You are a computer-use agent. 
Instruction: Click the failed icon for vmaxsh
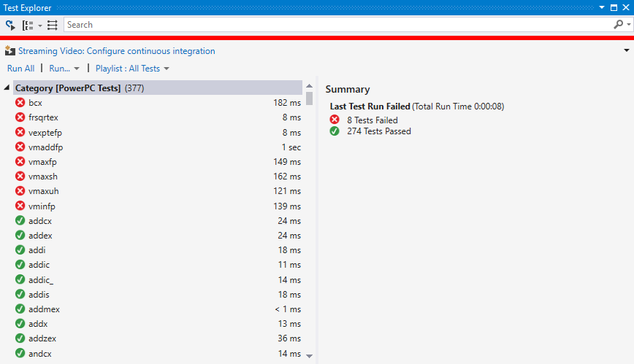point(20,176)
